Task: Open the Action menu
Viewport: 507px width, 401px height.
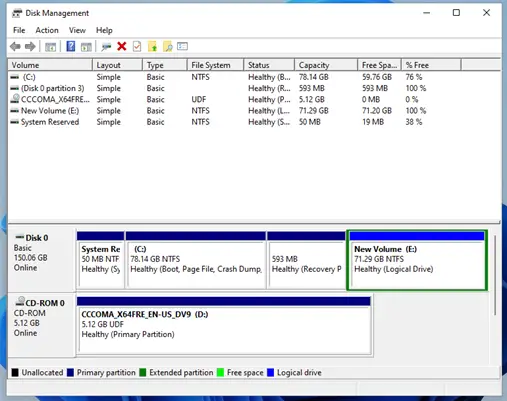Action: pyautogui.click(x=47, y=30)
